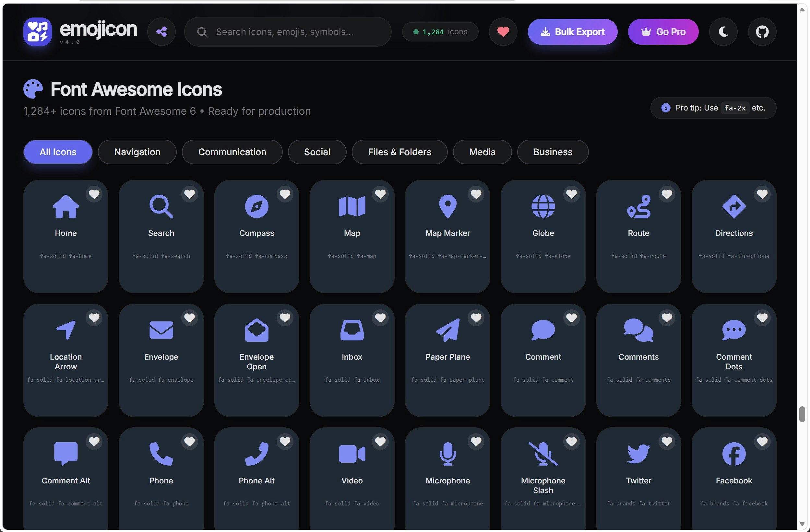Select the Comment Alt icon card
This screenshot has height=532, width=810.
pos(66,478)
